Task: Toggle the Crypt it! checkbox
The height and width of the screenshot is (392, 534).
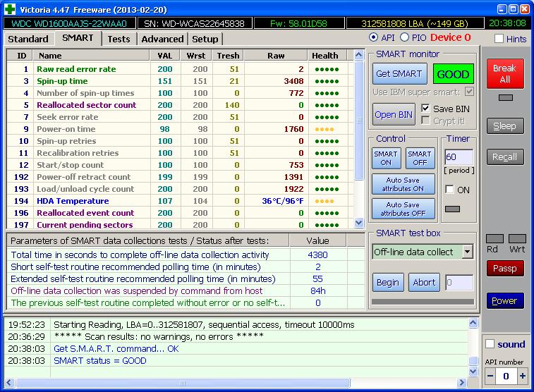Action: (x=425, y=121)
